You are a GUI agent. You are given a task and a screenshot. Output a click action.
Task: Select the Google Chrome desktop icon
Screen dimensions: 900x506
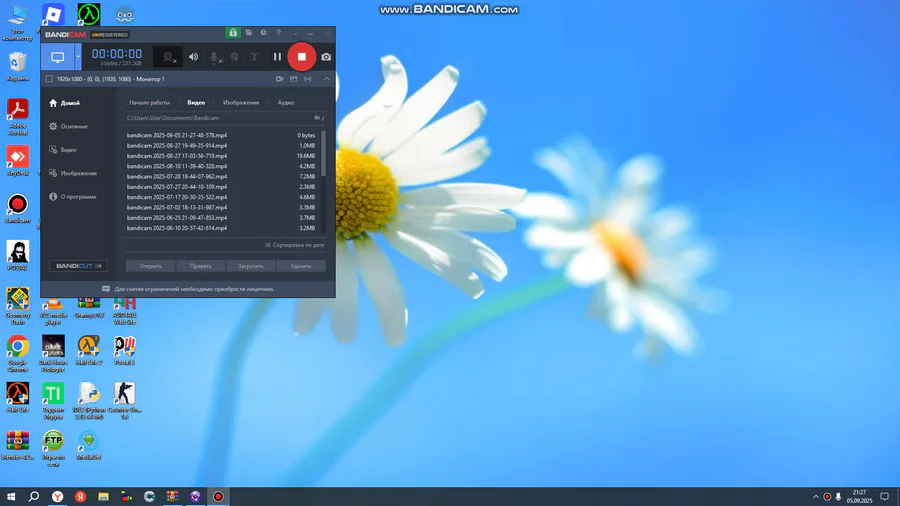18,354
